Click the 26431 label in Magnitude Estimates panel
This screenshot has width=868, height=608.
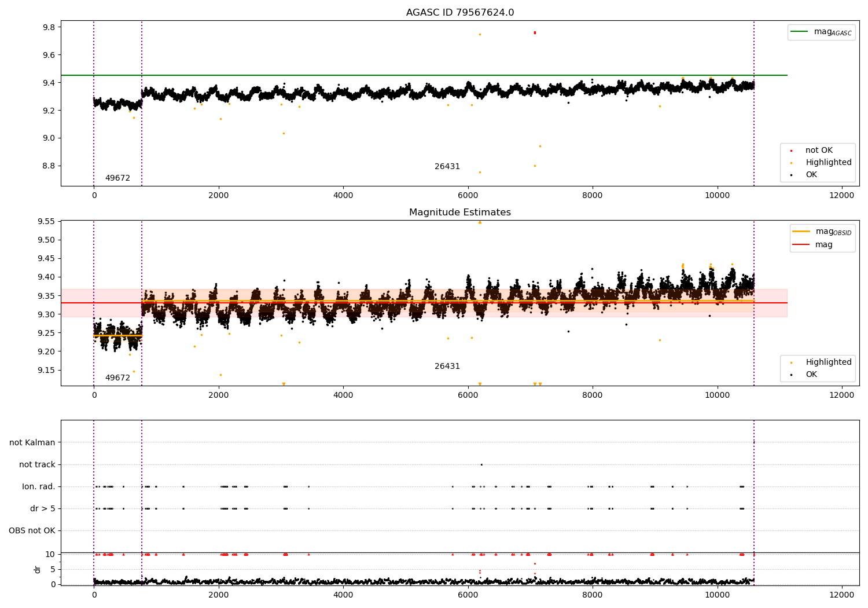pyautogui.click(x=447, y=367)
